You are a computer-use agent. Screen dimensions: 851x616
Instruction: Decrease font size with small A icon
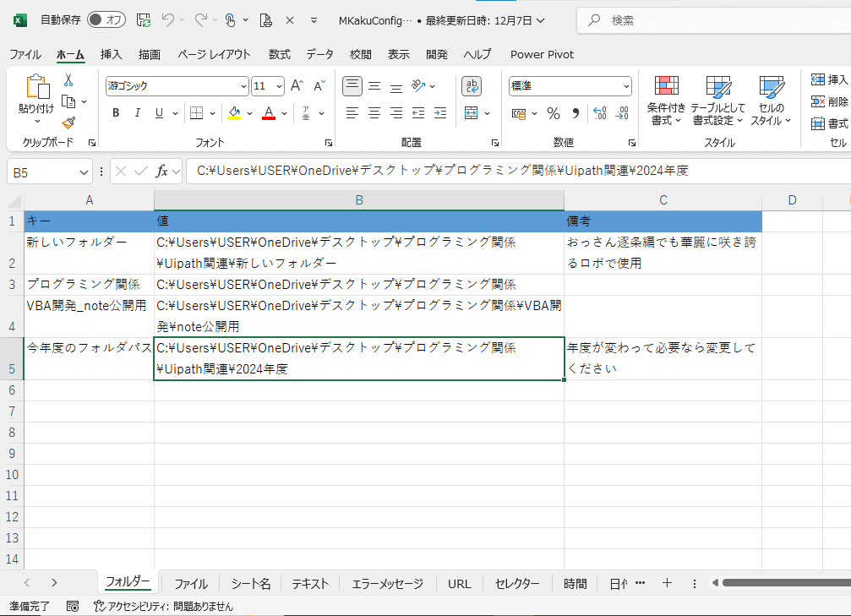(x=319, y=85)
